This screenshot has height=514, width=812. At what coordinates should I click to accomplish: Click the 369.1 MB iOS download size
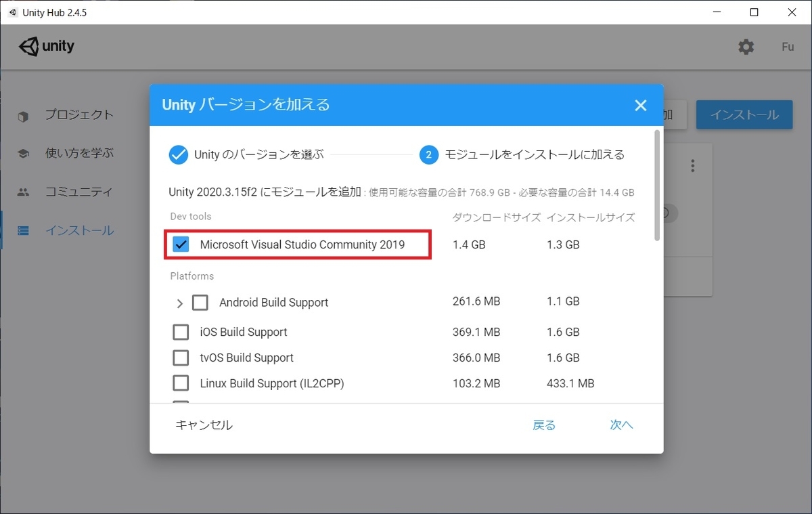(x=476, y=332)
